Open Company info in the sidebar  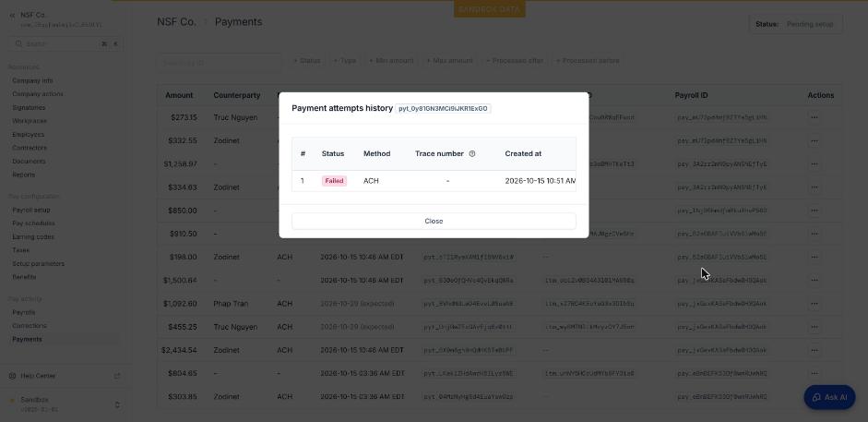32,81
